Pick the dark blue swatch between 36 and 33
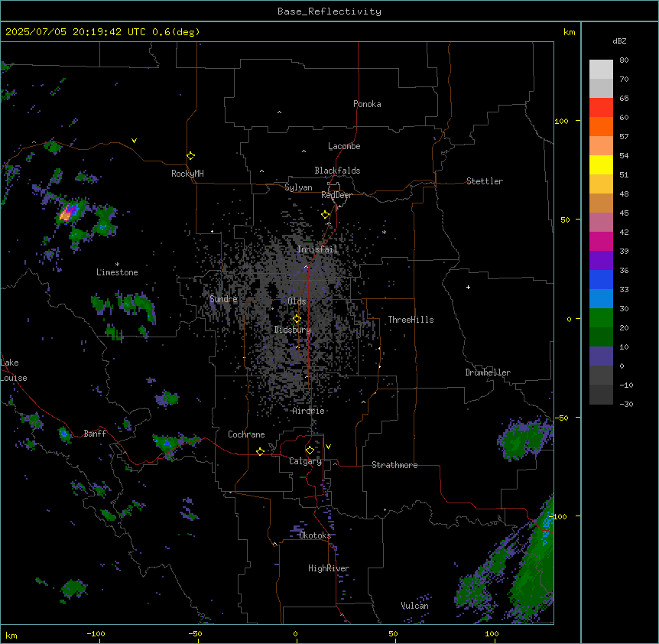 tap(601, 279)
